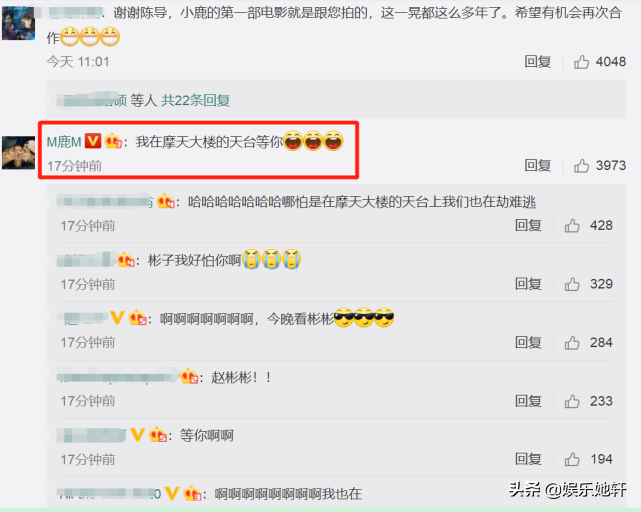641x512 pixels.
Task: Reply to the 今晚看彬彬 comment
Action: click(528, 343)
